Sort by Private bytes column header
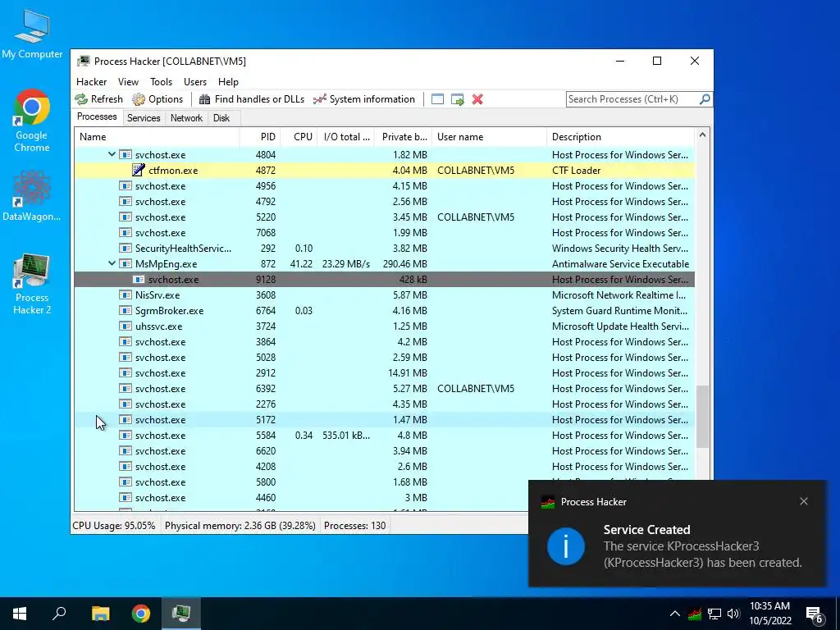The height and width of the screenshot is (630, 840). 403,137
